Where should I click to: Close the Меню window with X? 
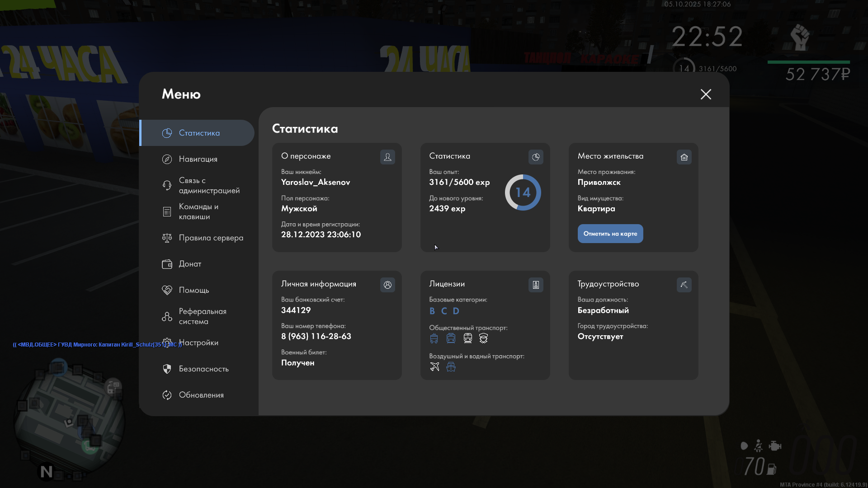pos(706,94)
